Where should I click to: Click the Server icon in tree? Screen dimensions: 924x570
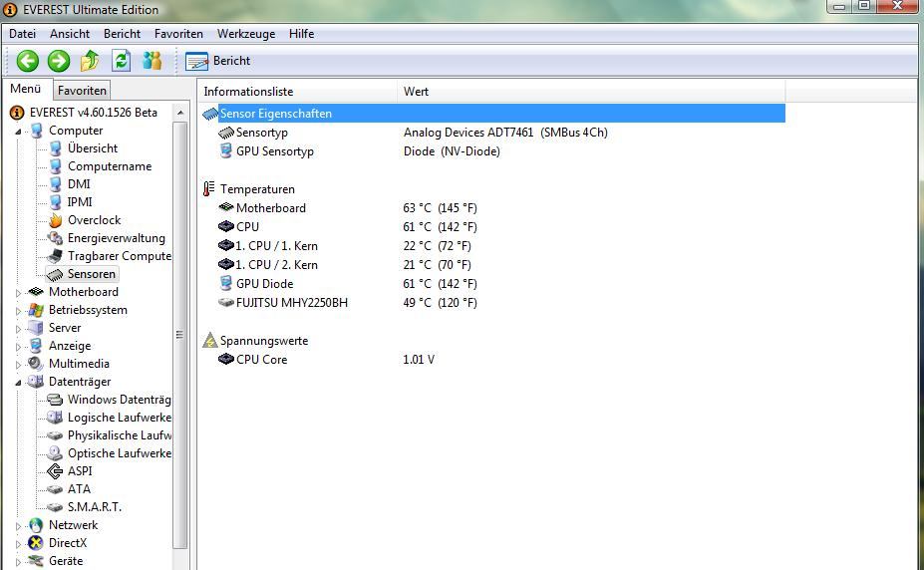[36, 328]
